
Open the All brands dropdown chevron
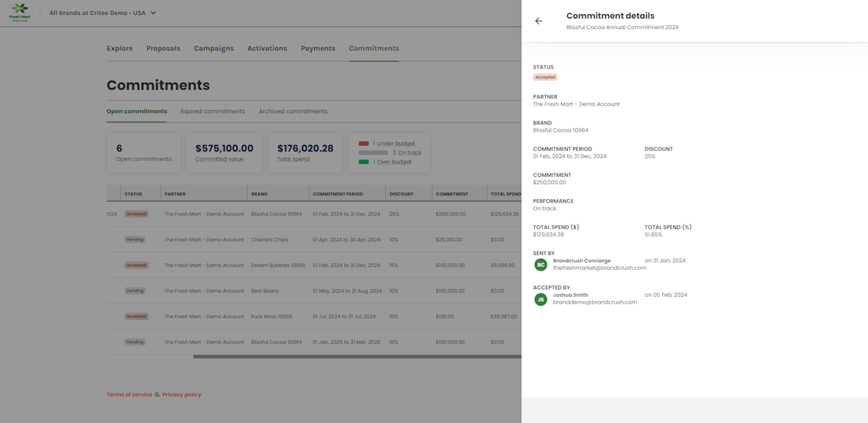153,13
